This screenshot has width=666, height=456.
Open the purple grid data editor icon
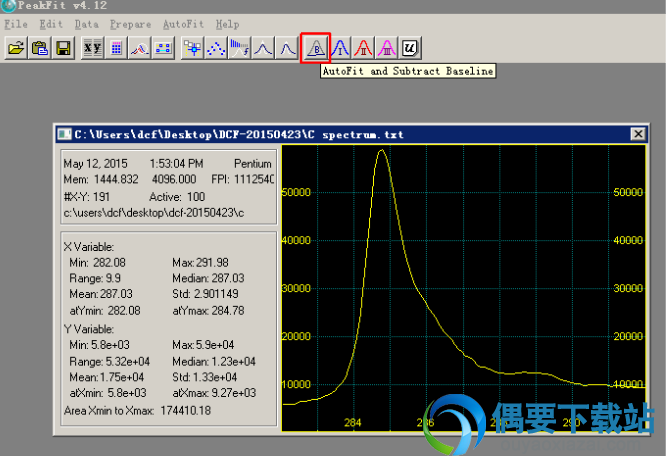tap(116, 48)
